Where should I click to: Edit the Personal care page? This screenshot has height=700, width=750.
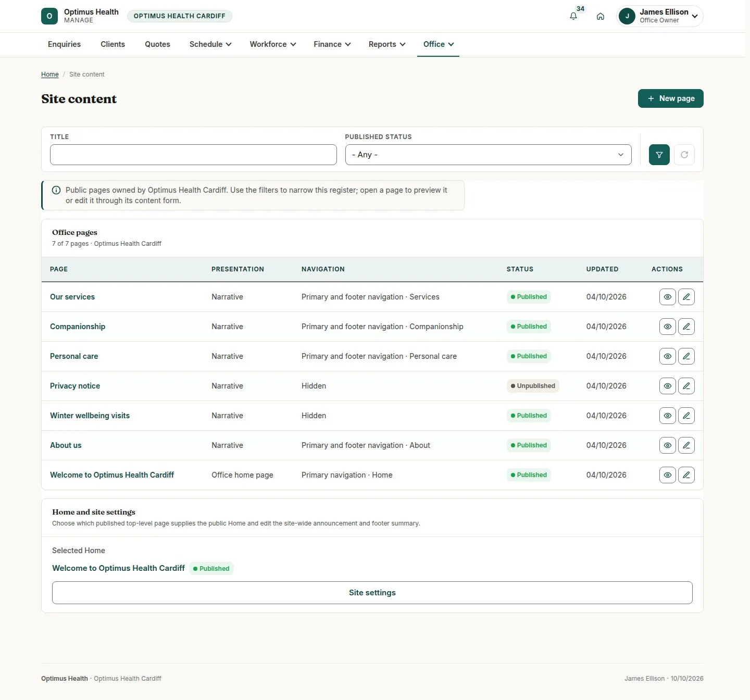[x=686, y=356]
